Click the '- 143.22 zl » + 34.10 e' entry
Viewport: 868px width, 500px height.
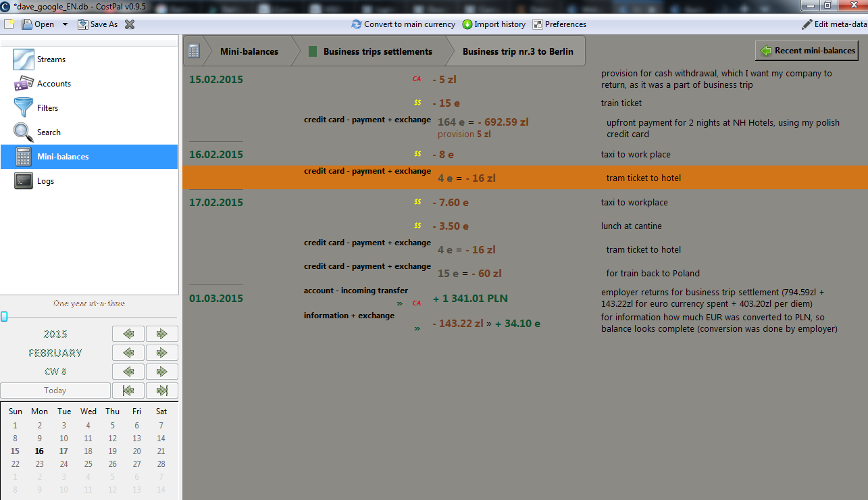click(x=486, y=324)
